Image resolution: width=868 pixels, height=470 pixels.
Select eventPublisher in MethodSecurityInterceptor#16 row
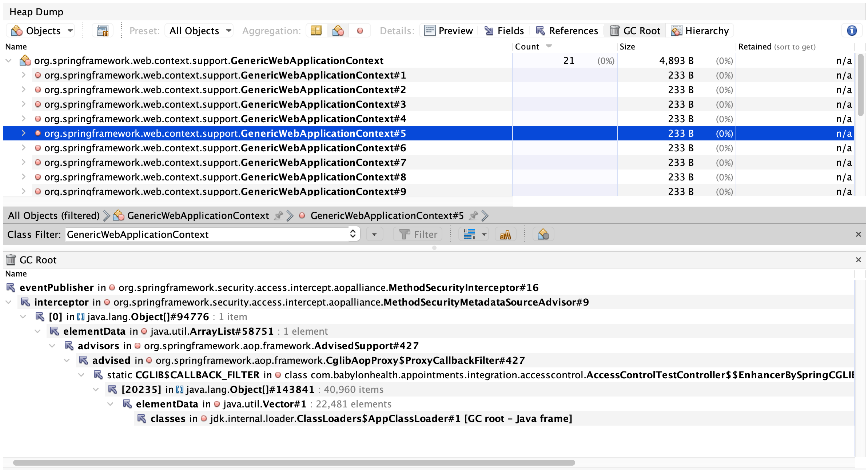click(429, 287)
